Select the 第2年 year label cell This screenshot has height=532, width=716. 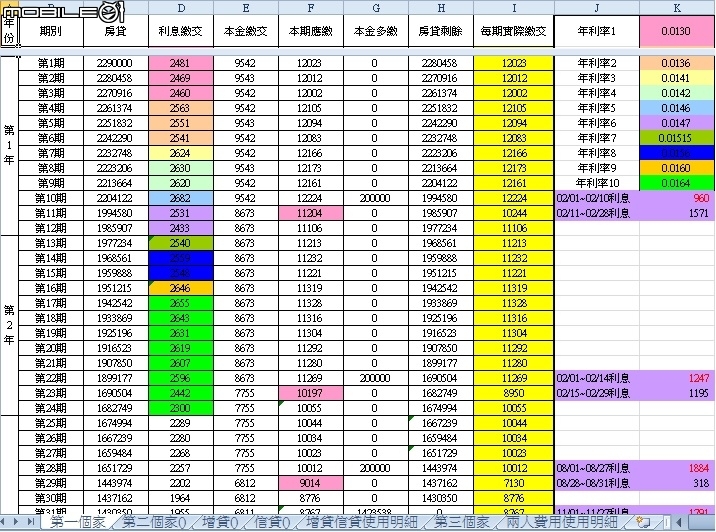click(9, 326)
